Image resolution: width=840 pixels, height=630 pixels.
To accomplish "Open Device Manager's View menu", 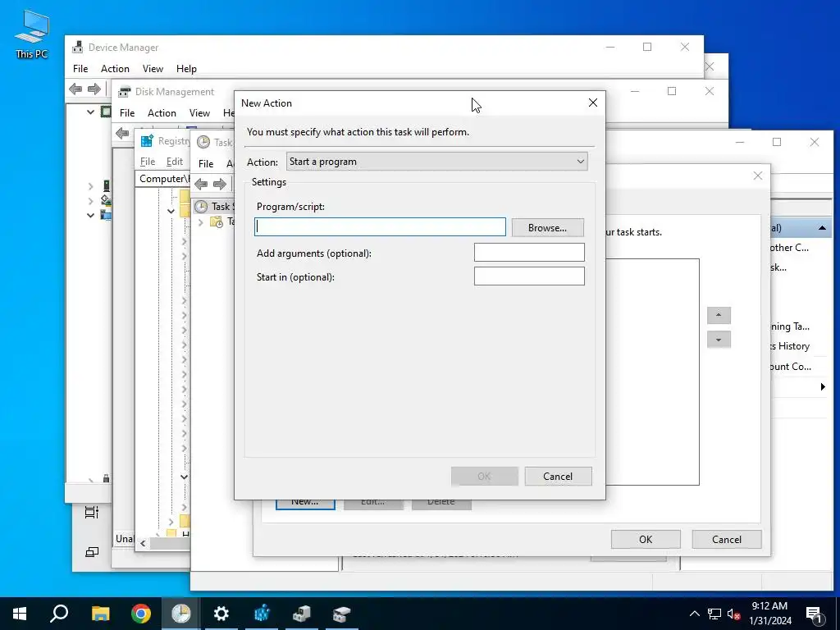I will 153,69.
